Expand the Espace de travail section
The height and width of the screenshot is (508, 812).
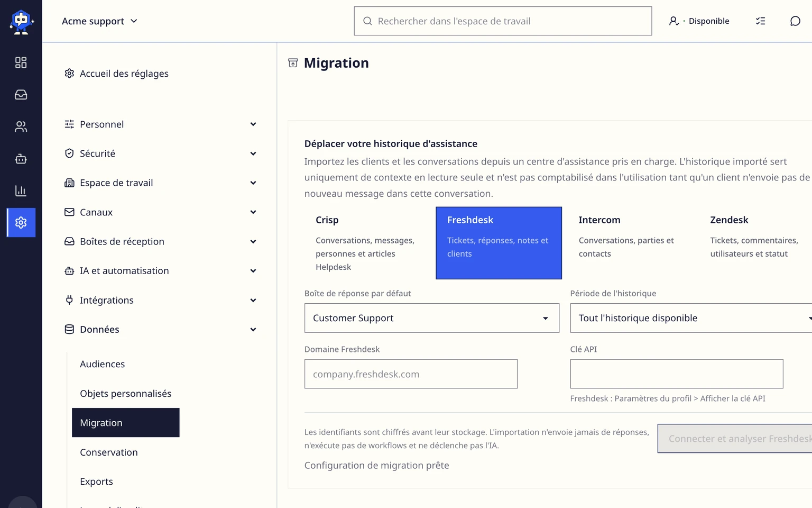click(x=161, y=183)
